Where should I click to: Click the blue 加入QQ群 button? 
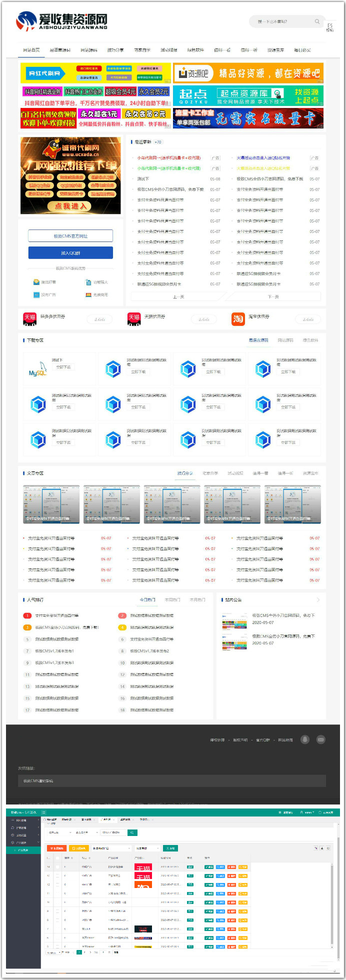70,253
